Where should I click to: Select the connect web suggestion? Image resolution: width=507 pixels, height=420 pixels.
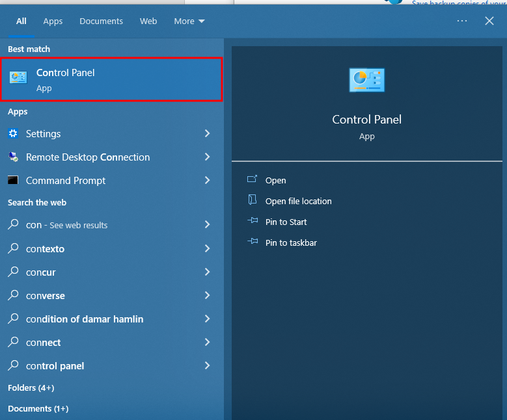click(x=111, y=342)
